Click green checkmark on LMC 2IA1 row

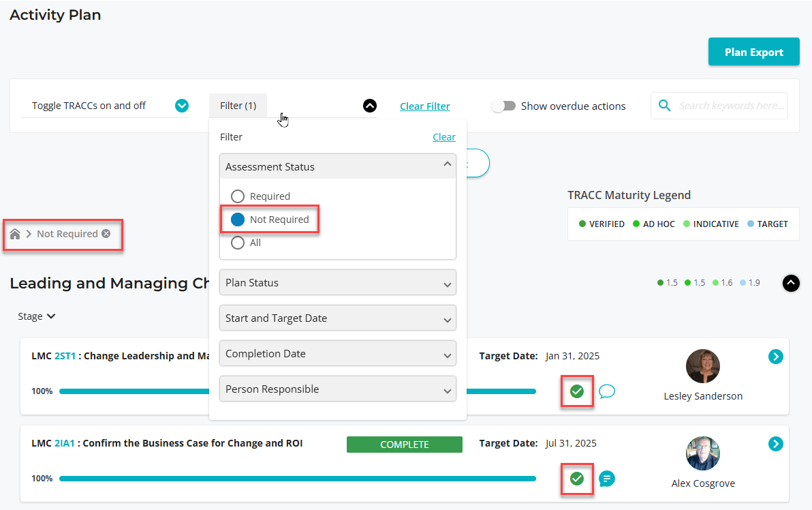(577, 479)
